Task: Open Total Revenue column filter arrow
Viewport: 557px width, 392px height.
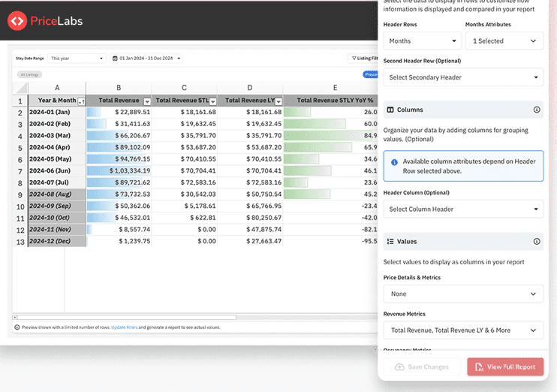Action: click(x=147, y=101)
